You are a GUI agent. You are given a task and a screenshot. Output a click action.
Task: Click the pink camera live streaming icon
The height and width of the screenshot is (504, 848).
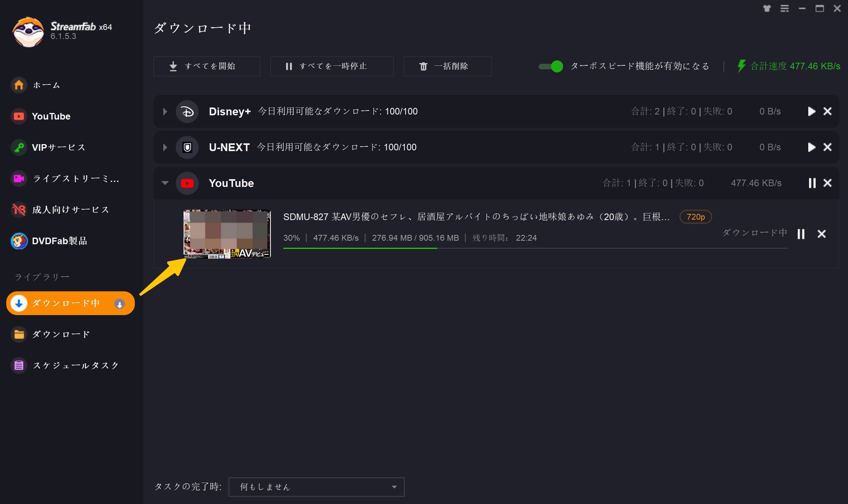[19, 178]
